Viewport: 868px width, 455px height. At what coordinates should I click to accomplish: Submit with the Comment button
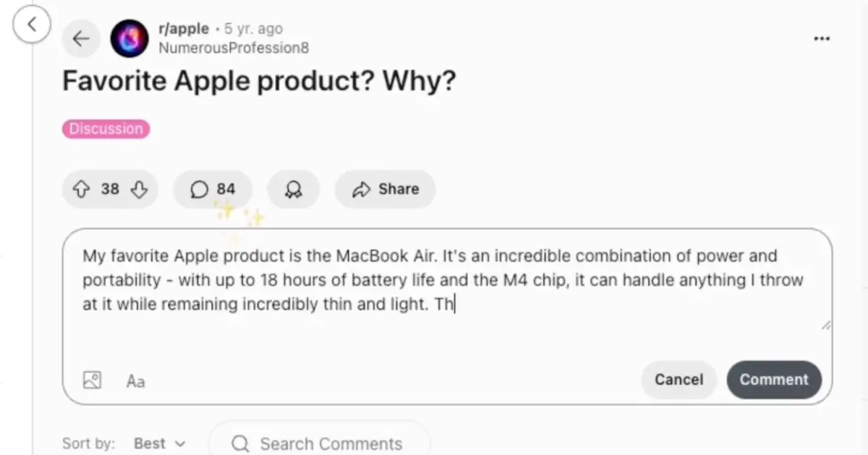tap(773, 380)
